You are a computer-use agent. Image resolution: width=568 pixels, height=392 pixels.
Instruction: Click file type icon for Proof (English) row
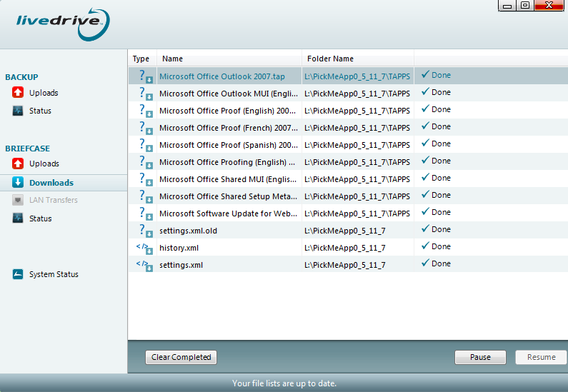coord(145,111)
